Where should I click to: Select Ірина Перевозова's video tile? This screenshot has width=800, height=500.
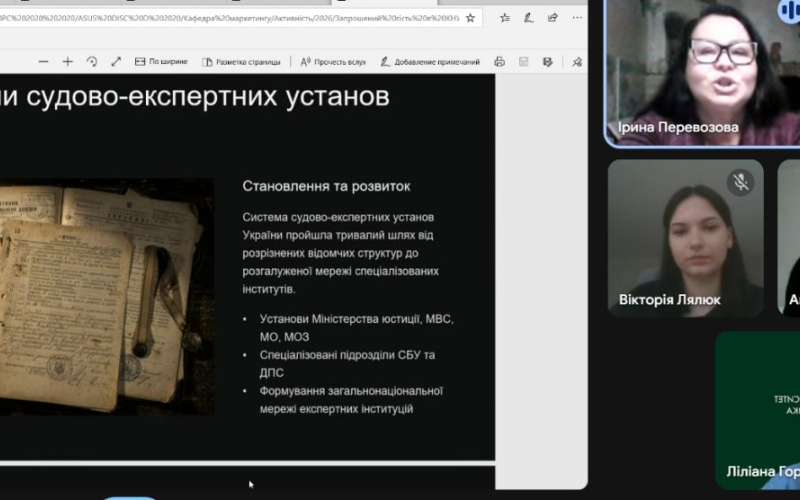[703, 73]
